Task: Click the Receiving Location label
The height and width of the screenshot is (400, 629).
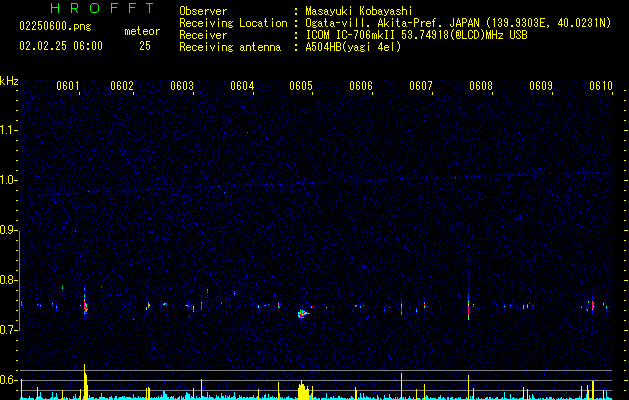Action: [x=233, y=23]
